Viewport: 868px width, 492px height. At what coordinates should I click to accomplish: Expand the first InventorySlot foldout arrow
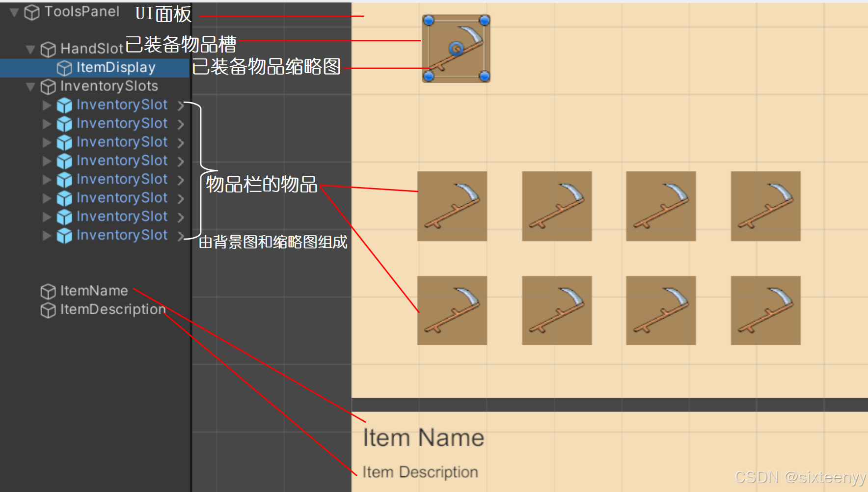click(47, 105)
